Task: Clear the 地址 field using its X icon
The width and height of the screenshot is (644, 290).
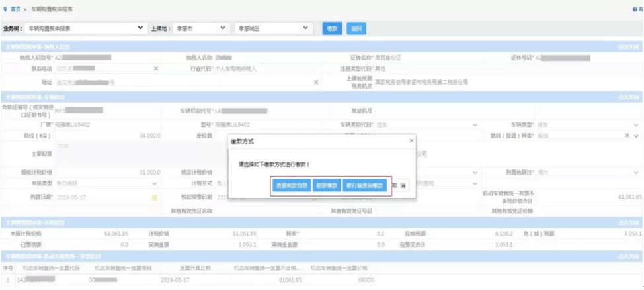Action: tap(316, 82)
